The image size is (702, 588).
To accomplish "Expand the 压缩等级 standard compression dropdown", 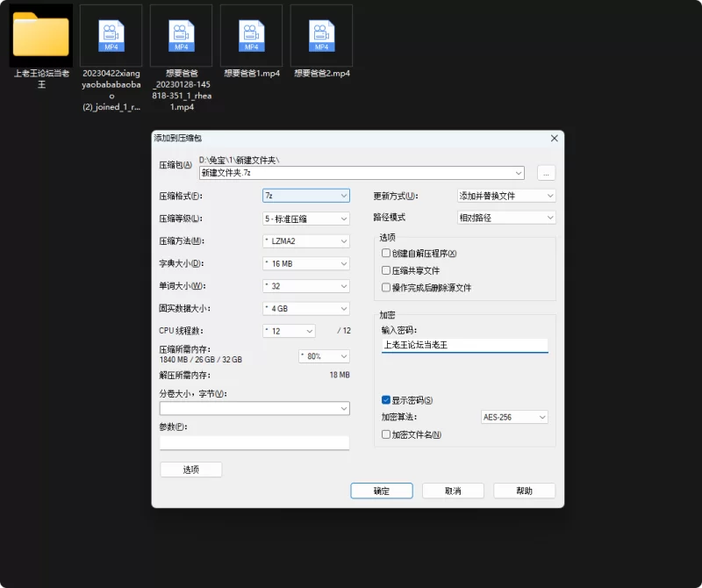I will [x=306, y=219].
